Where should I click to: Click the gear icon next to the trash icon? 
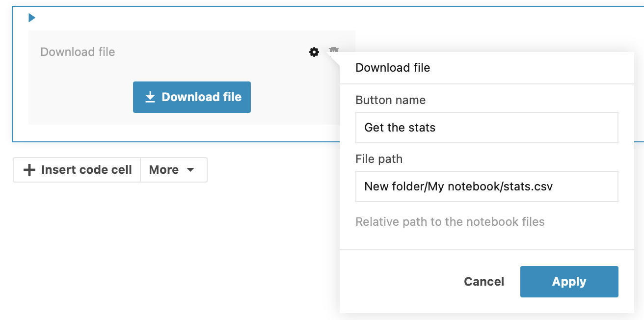314,52
